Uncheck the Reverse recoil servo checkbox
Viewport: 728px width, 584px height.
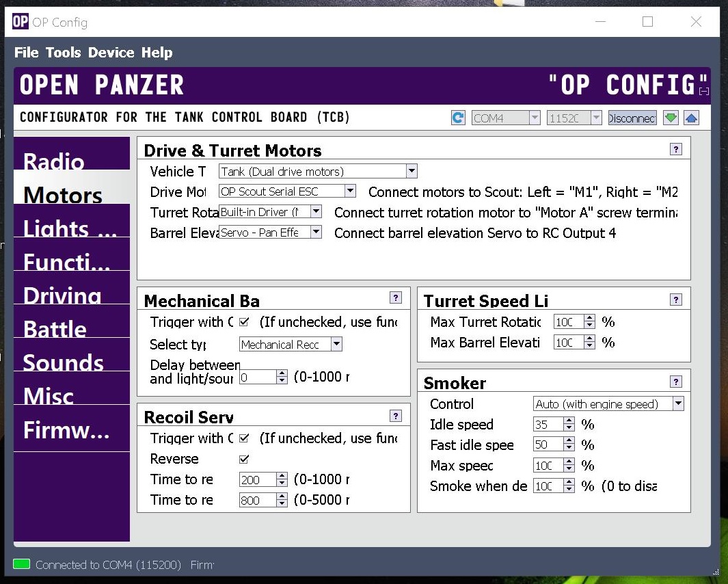(x=244, y=459)
